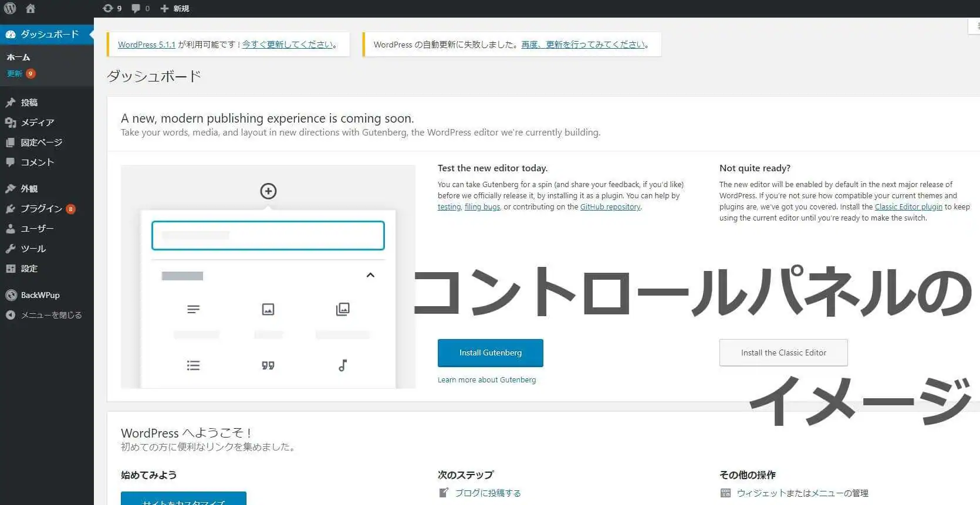The width and height of the screenshot is (980, 505).
Task: Select ダッシュボード in sidebar
Action: point(47,34)
